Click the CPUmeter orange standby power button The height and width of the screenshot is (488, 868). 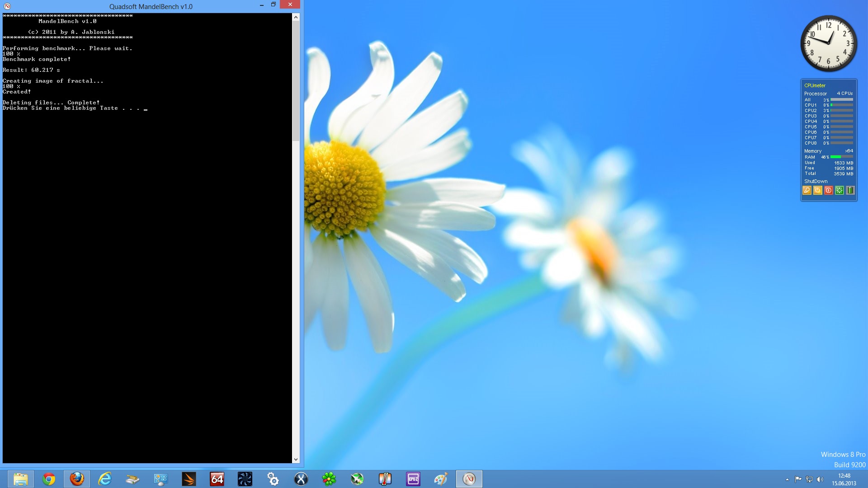(818, 190)
